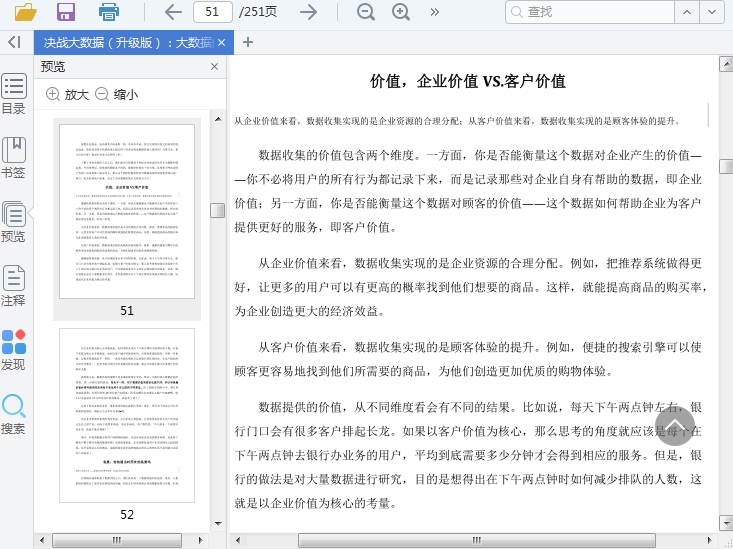
Task: Click the print icon
Action: coord(108,12)
